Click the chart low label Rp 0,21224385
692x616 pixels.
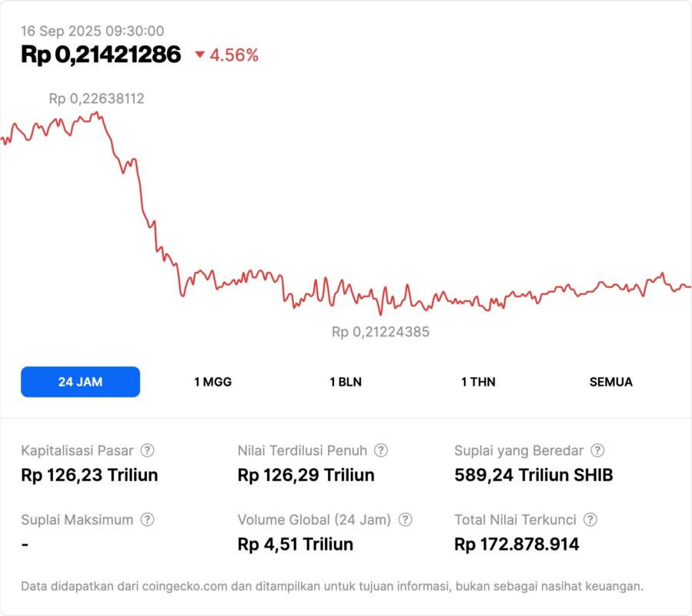(380, 332)
